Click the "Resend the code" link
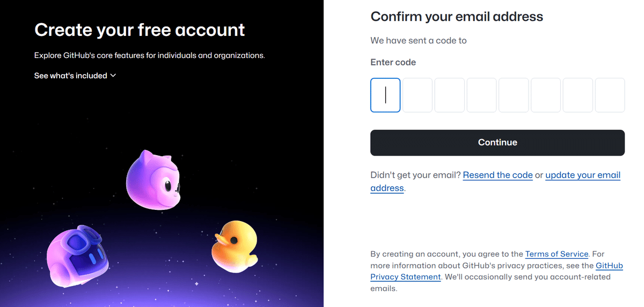Image resolution: width=644 pixels, height=307 pixels. click(497, 175)
